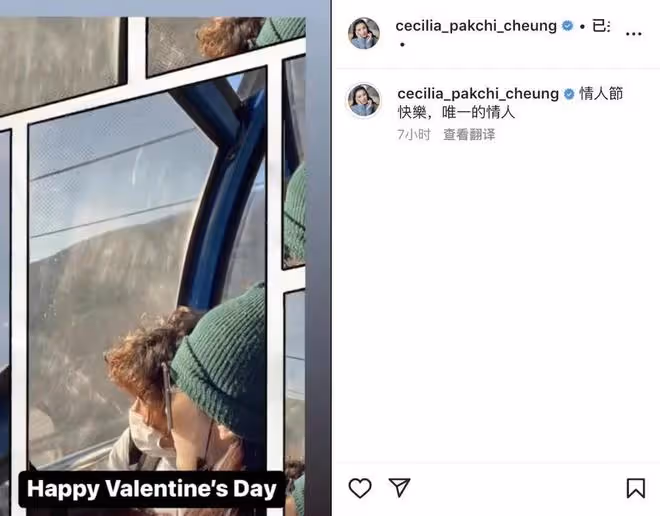Viewport: 660px width, 516px height.
Task: Open the profile avatar in the post header
Action: 364,33
